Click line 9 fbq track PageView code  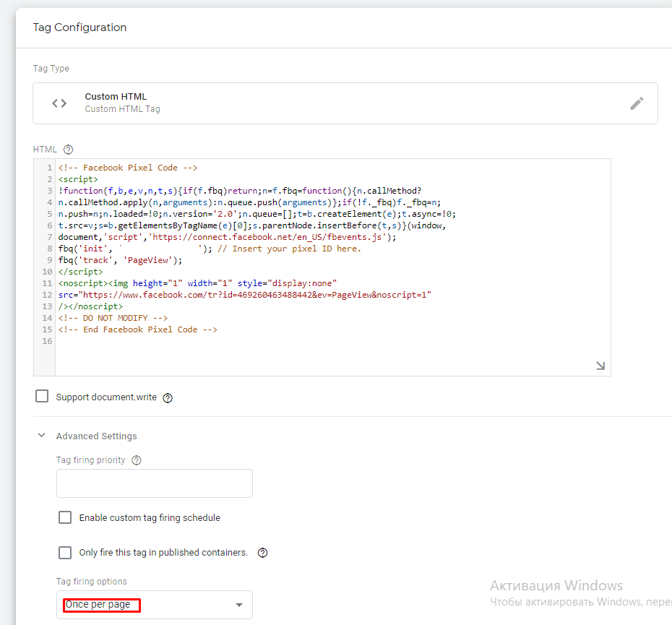pyautogui.click(x=120, y=260)
